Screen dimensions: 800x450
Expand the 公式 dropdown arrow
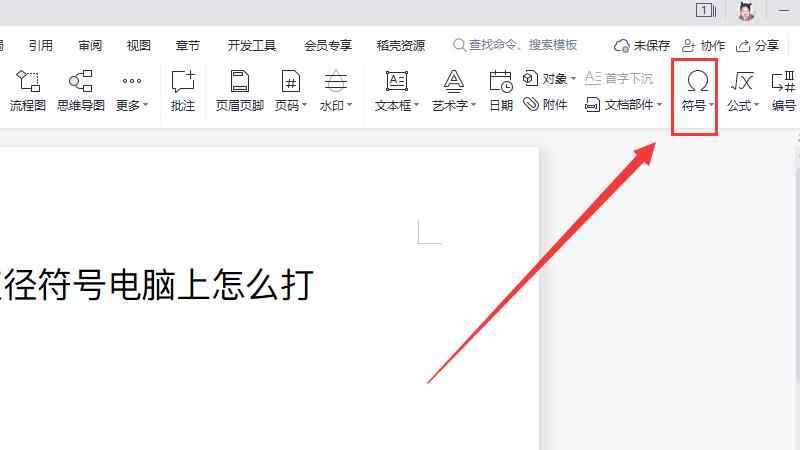pyautogui.click(x=757, y=105)
